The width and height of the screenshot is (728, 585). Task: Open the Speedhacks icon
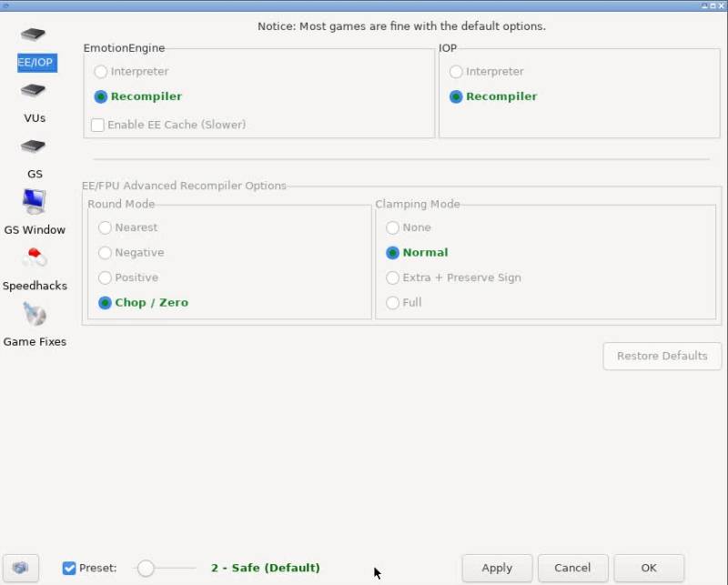pos(35,257)
